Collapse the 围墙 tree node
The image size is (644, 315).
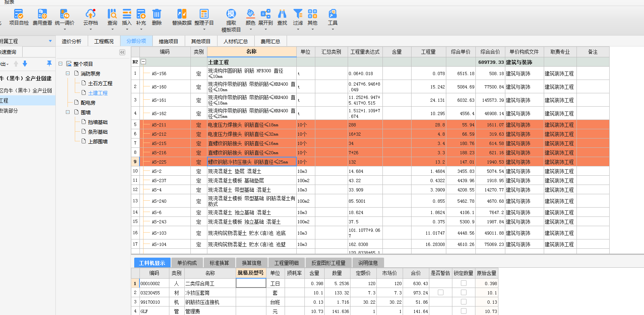[68, 112]
